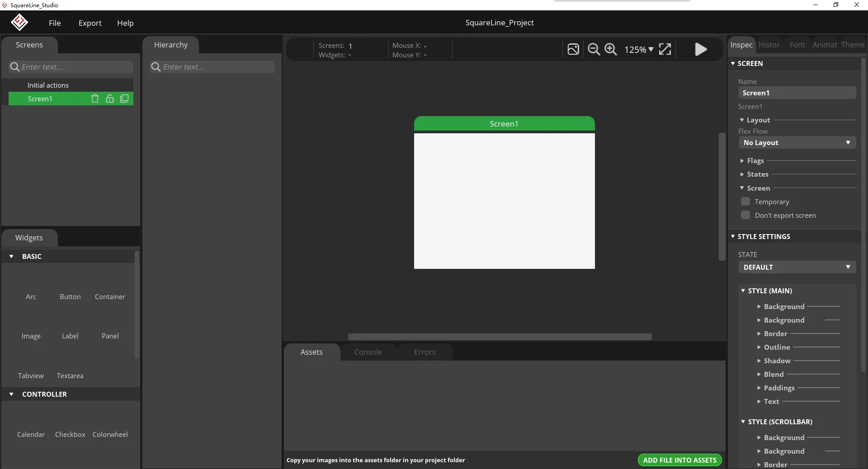Click the Name field containing Screen1
The width and height of the screenshot is (868, 469).
click(x=797, y=93)
